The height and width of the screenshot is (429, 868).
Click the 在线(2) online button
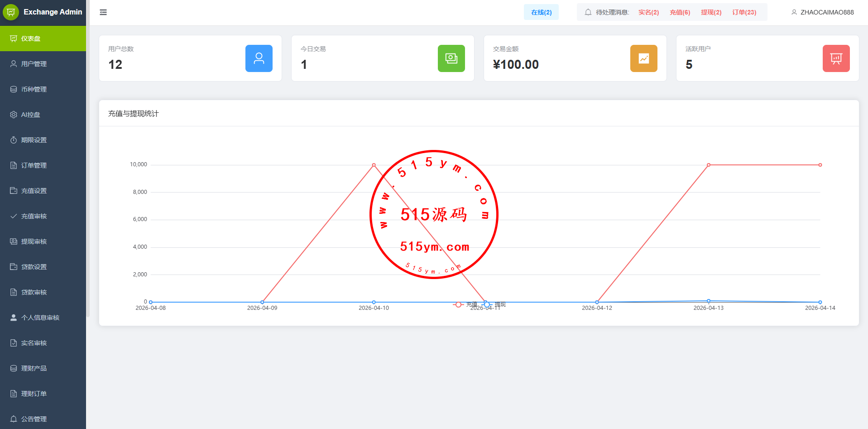541,12
